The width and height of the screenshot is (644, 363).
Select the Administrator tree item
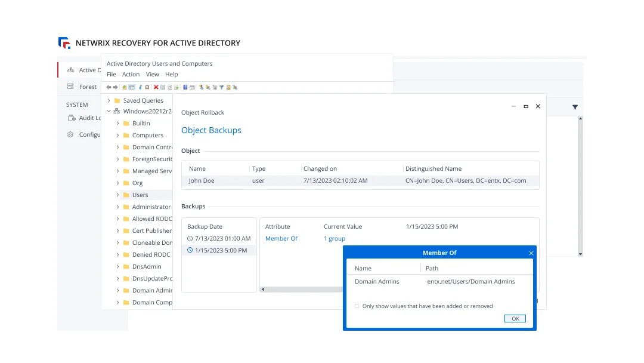[151, 207]
